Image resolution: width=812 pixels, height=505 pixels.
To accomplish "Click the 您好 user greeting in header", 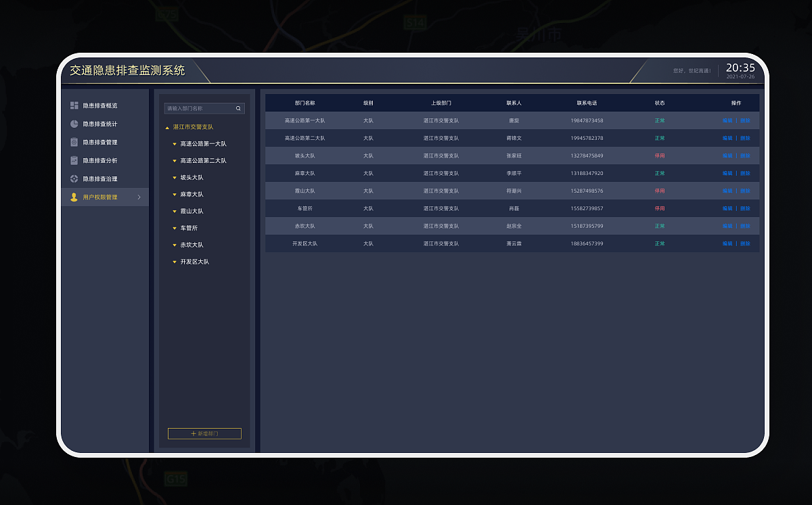I will (x=692, y=71).
